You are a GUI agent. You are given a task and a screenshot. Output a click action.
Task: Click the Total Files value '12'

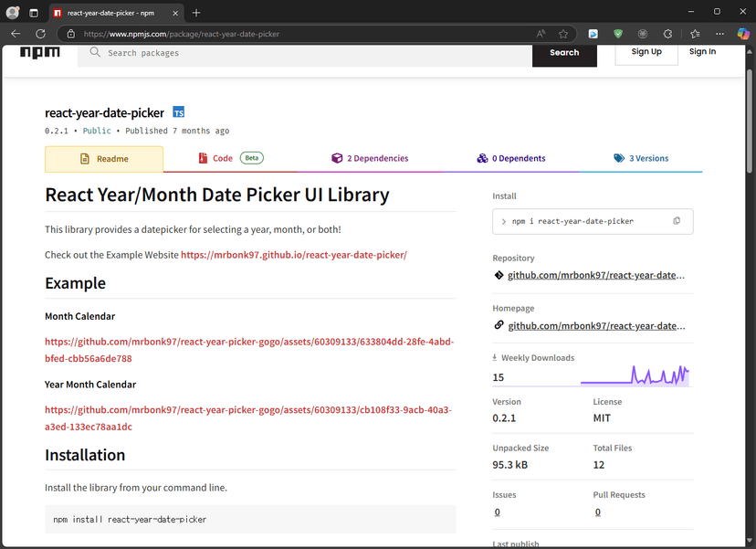coord(598,465)
